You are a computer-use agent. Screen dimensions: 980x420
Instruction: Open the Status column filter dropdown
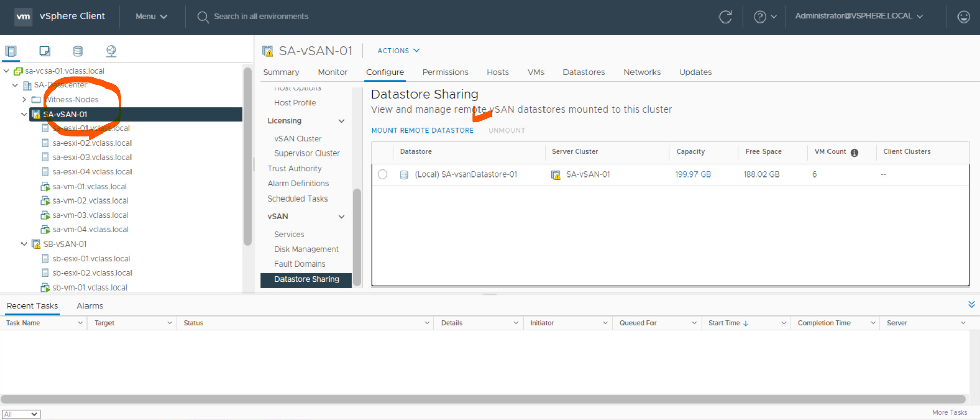click(x=427, y=323)
